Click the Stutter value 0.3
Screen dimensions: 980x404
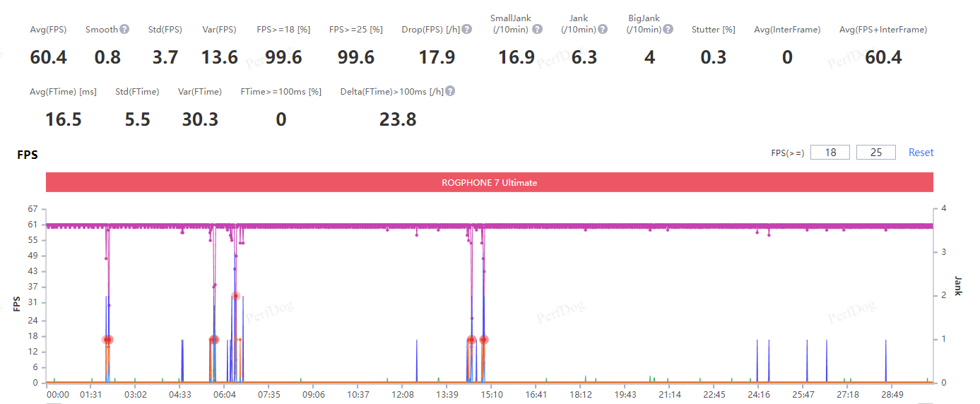click(x=714, y=58)
